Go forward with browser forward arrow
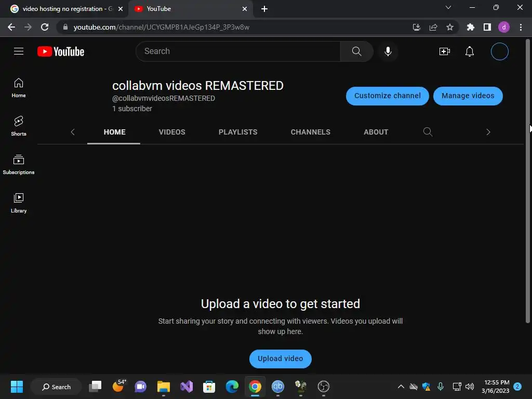 click(28, 27)
